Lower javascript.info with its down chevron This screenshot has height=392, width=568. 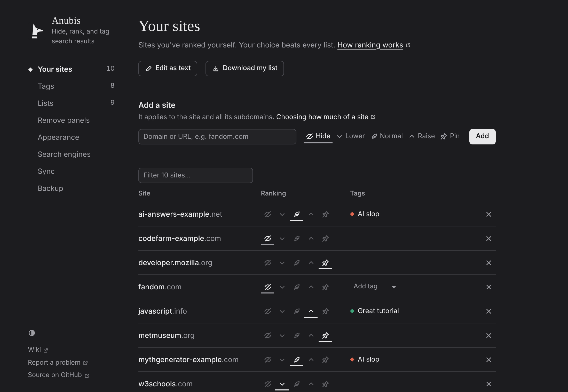pyautogui.click(x=282, y=311)
